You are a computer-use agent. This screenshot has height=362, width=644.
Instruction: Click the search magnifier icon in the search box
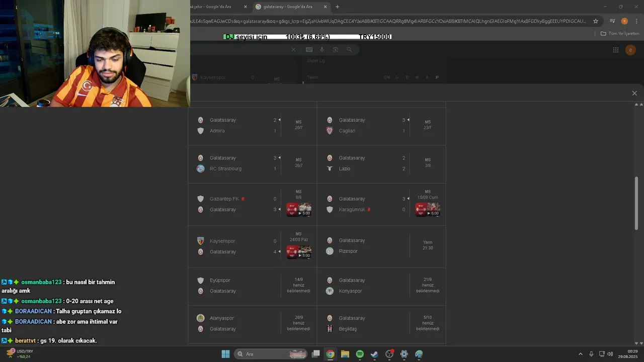(x=349, y=50)
